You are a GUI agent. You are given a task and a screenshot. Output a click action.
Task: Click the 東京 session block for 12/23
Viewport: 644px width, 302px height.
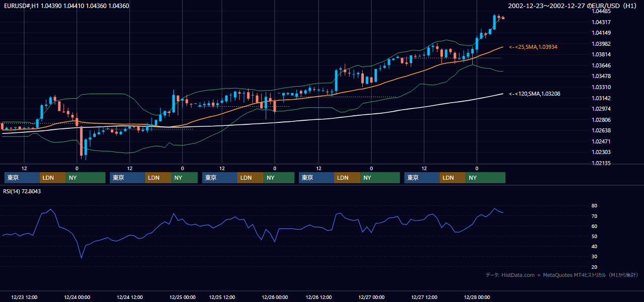click(22, 178)
